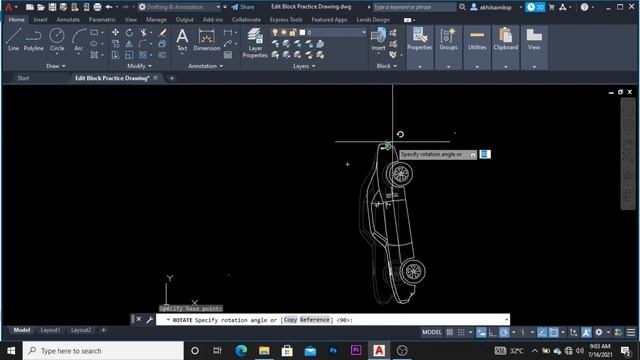The image size is (640, 360).
Task: Open the Parametric ribbon tab
Action: [x=102, y=20]
